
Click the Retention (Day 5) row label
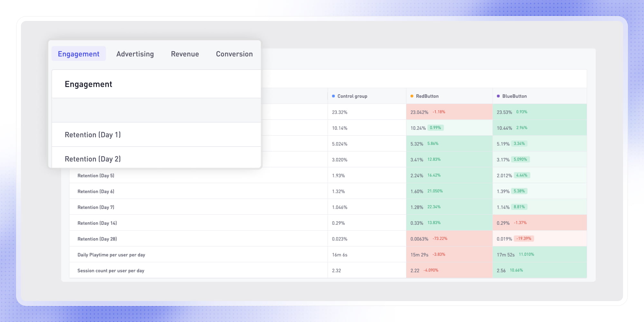click(95, 175)
